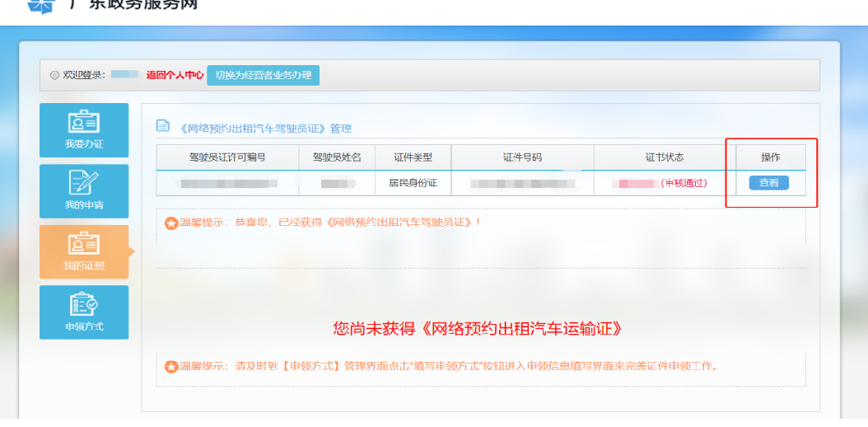Click the 证书状态 column header
This screenshot has height=427, width=868.
[664, 157]
